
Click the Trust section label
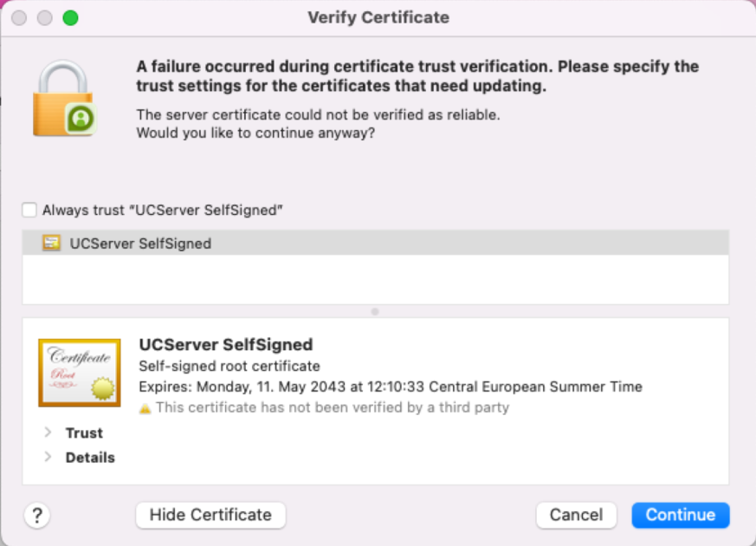point(84,432)
